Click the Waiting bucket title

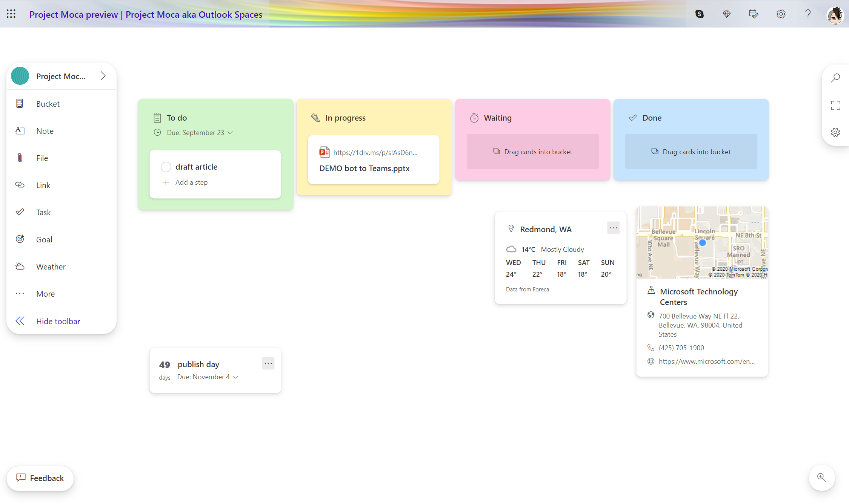[x=498, y=118]
